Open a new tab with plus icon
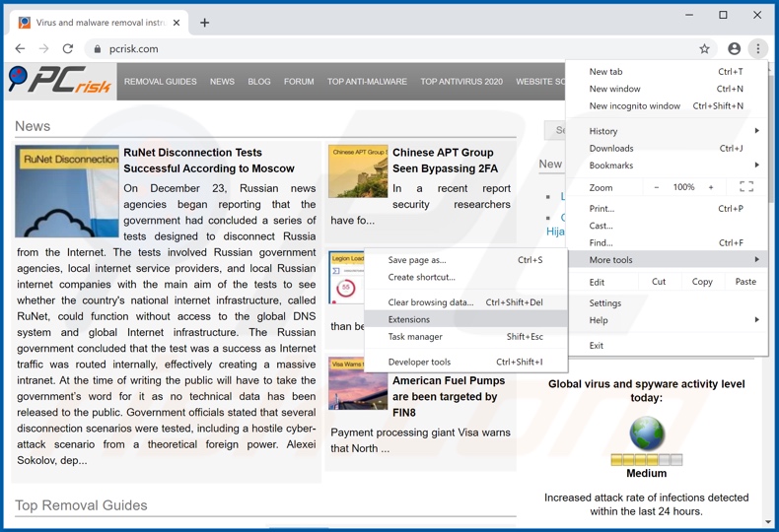The height and width of the screenshot is (532, 779). (x=204, y=23)
